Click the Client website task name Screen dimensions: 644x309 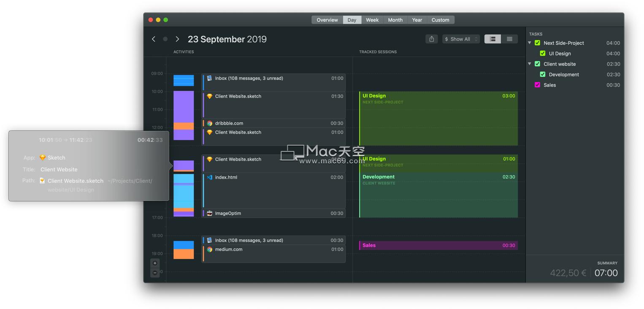point(560,64)
